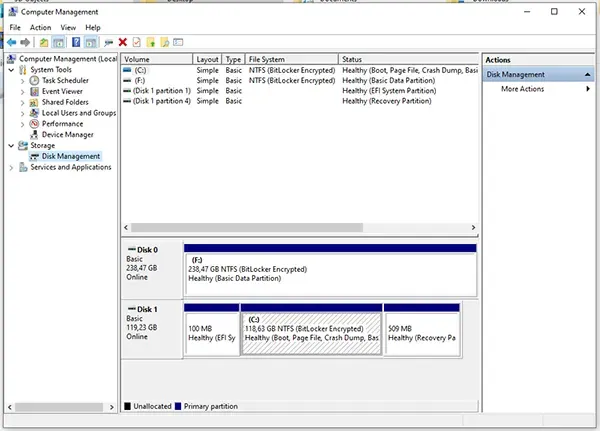
Task: Select Performance in System Tools
Action: (x=62, y=124)
